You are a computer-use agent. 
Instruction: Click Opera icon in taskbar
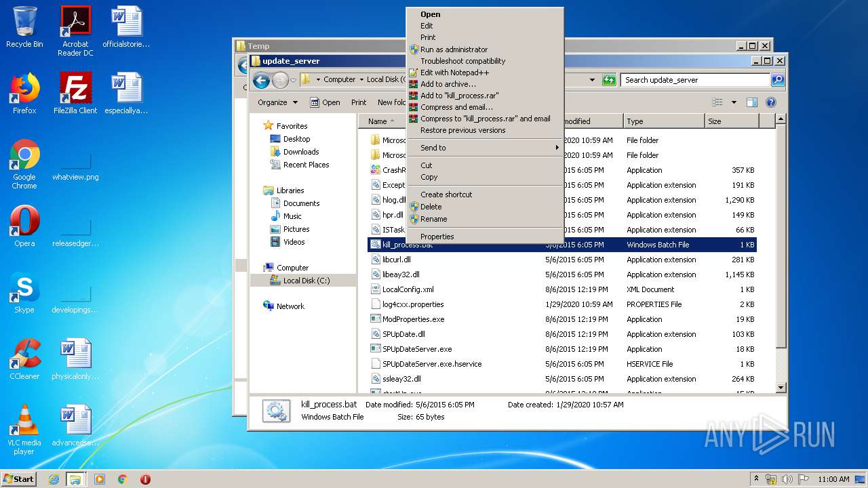tap(145, 479)
